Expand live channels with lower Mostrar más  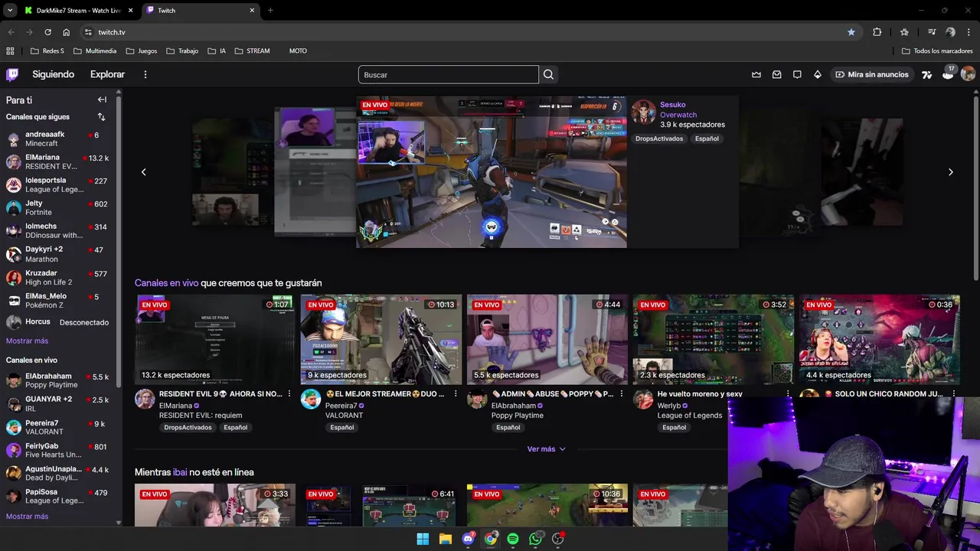[27, 517]
